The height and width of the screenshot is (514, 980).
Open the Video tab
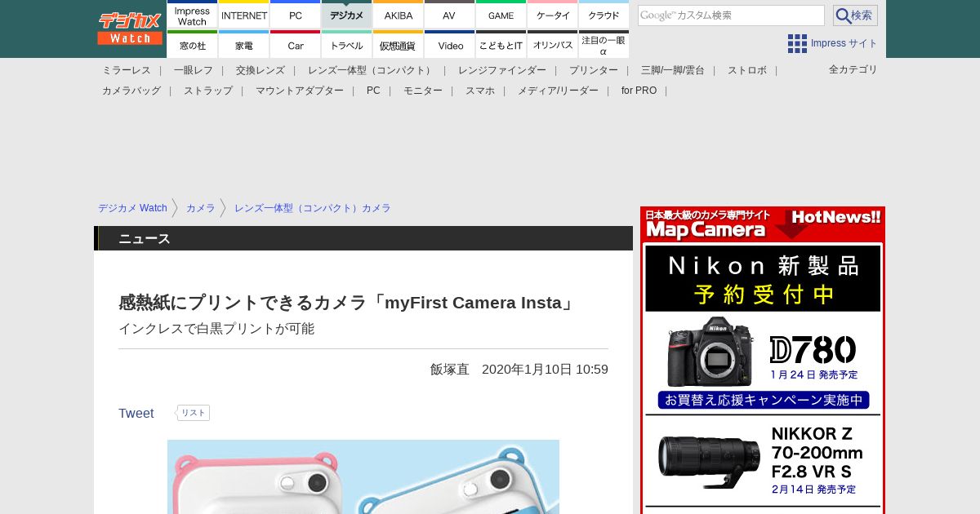[450, 44]
